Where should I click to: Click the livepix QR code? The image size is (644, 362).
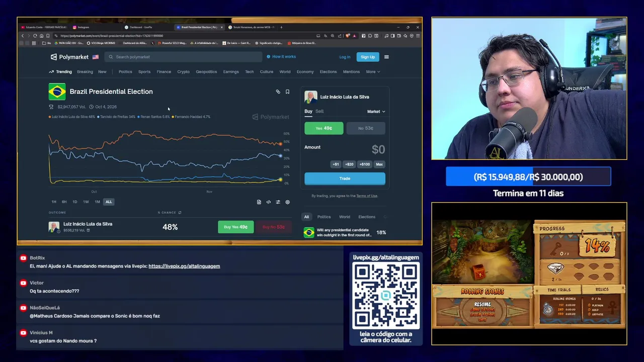coord(386,297)
